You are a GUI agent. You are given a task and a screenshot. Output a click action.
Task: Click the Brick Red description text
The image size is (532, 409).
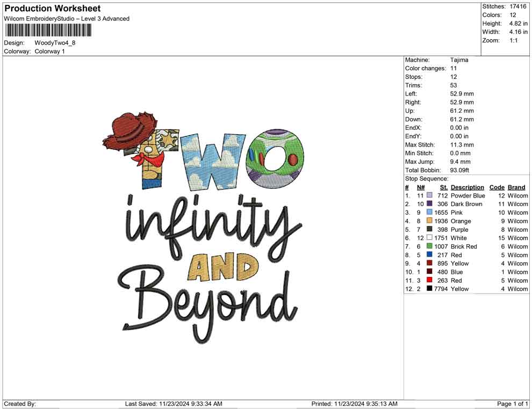click(464, 246)
